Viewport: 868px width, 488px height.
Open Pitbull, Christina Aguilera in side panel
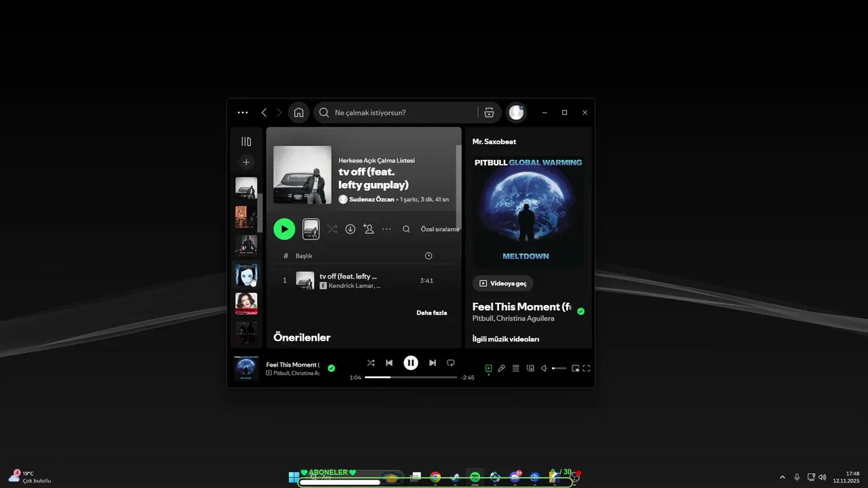tap(513, 319)
